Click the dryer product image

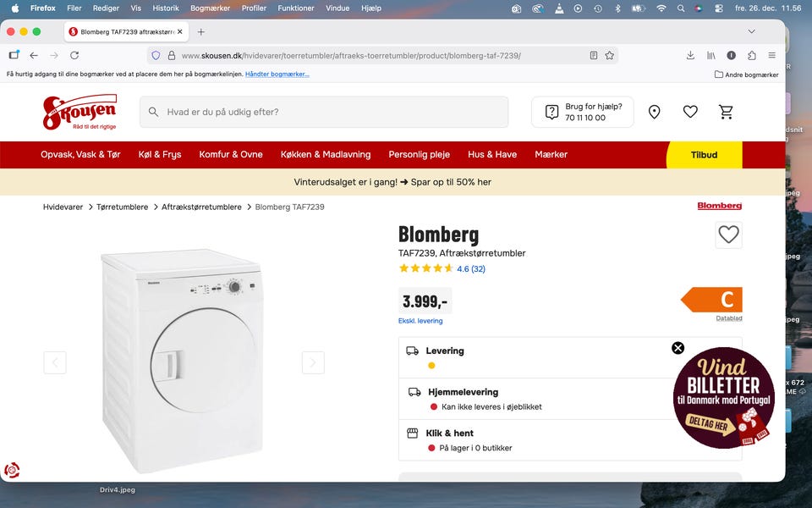[x=183, y=361]
